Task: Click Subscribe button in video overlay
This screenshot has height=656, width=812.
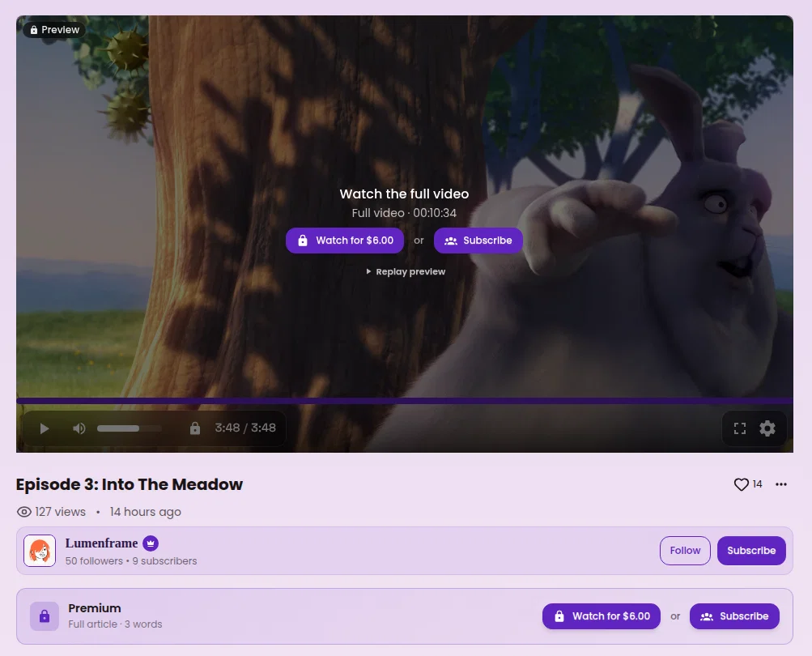Action: pyautogui.click(x=478, y=241)
